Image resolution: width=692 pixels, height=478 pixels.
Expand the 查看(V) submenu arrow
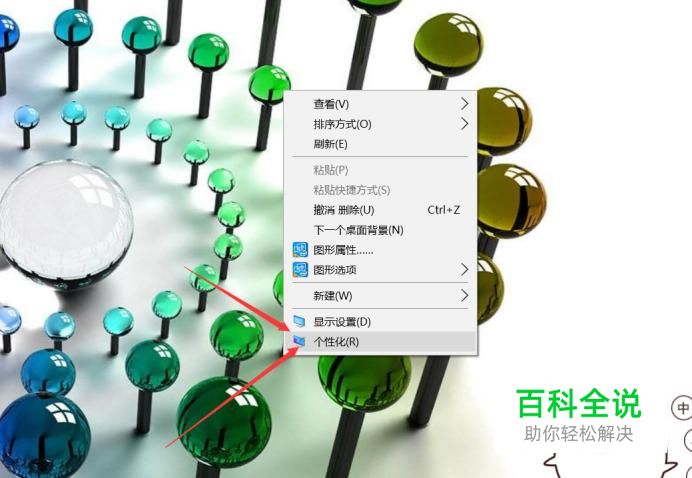[464, 104]
